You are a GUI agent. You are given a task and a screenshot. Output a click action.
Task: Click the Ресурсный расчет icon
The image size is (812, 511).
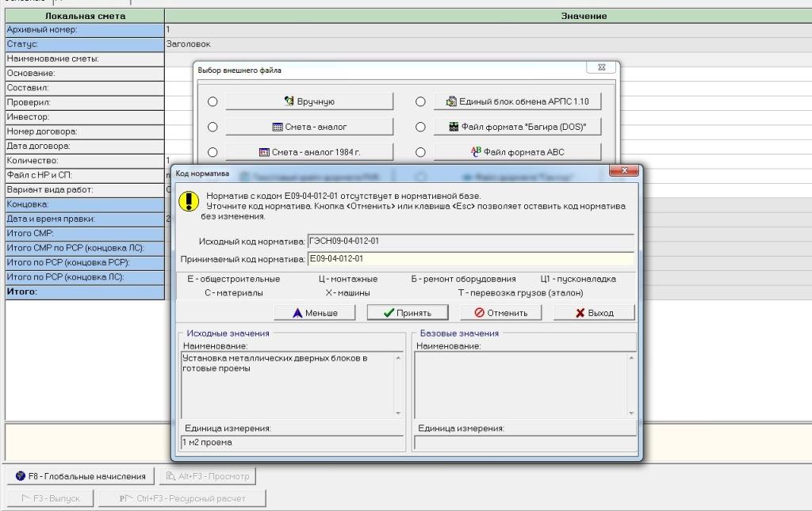pyautogui.click(x=126, y=498)
